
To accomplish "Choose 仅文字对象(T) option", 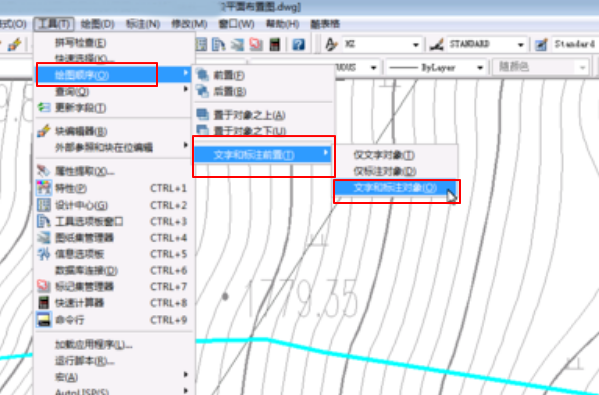I will click(x=396, y=155).
